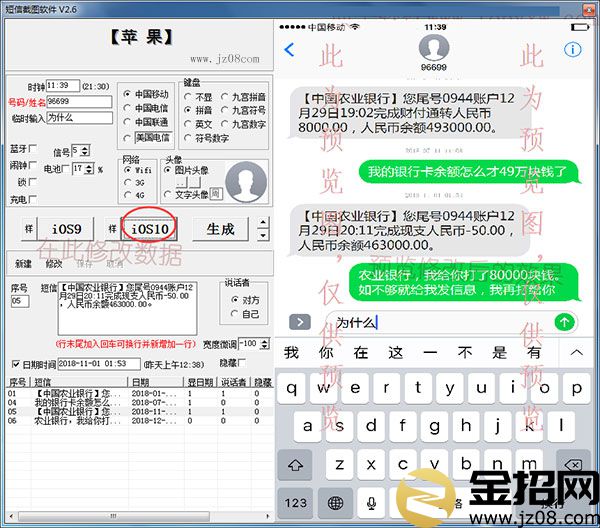Select 图片头像 avatar option
The width and height of the screenshot is (600, 528).
pyautogui.click(x=187, y=170)
